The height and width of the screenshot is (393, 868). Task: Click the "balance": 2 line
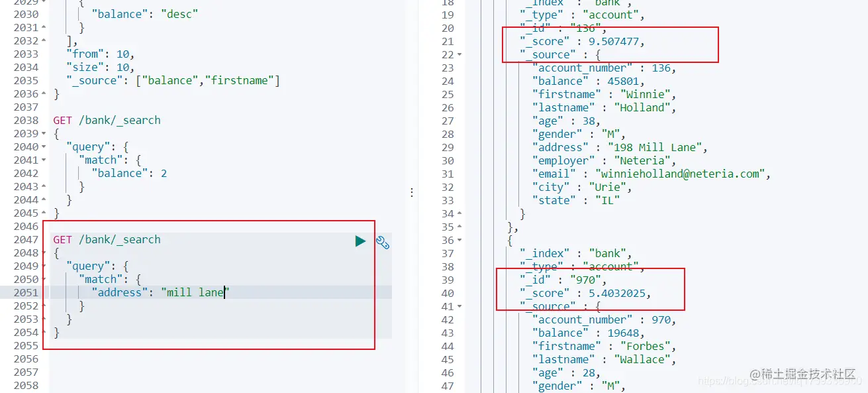(x=129, y=173)
